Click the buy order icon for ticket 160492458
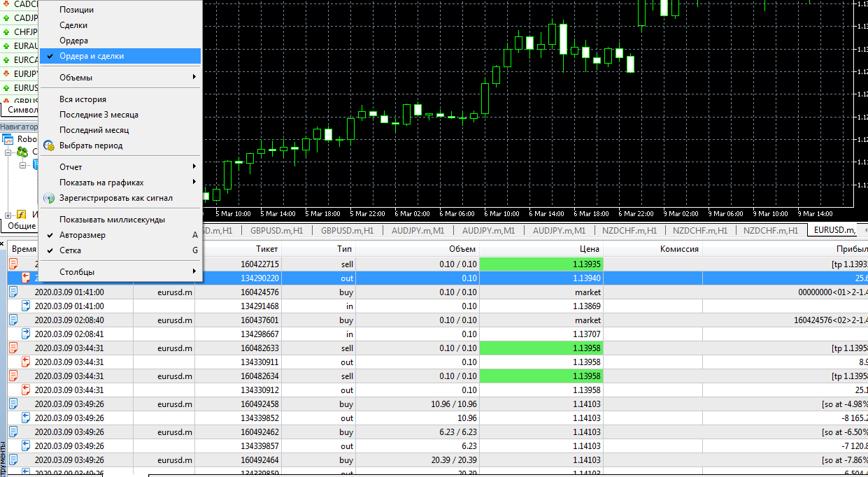The image size is (868, 477). [x=13, y=404]
